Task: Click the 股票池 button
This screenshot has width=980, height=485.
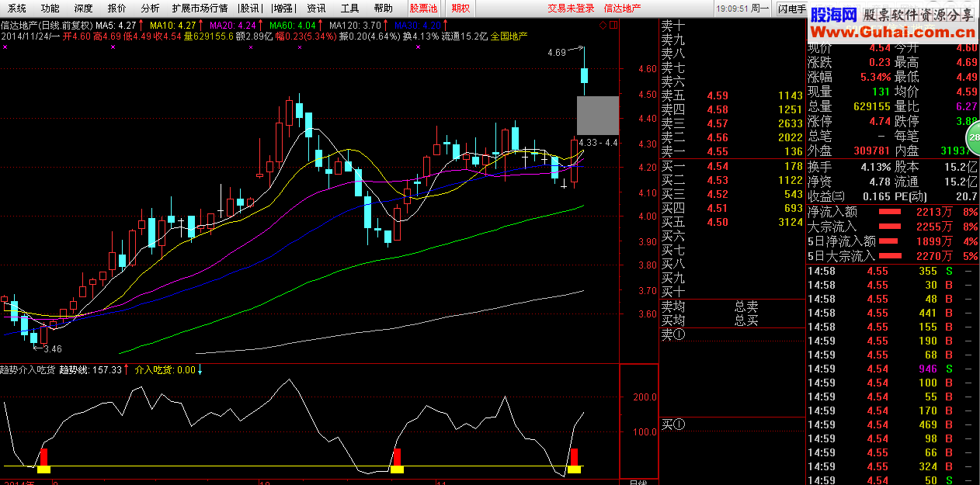Action: (x=424, y=9)
